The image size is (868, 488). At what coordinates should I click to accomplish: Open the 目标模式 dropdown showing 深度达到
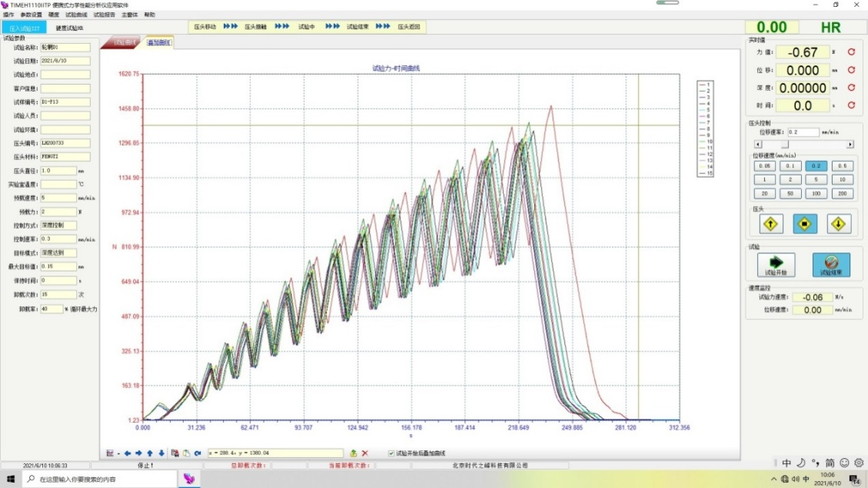pyautogui.click(x=58, y=252)
